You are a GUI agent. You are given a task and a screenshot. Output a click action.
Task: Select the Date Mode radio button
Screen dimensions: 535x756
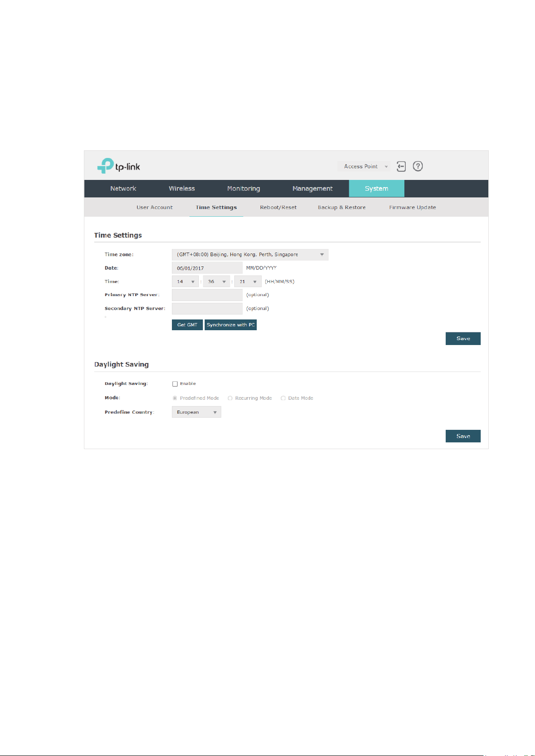click(x=283, y=398)
